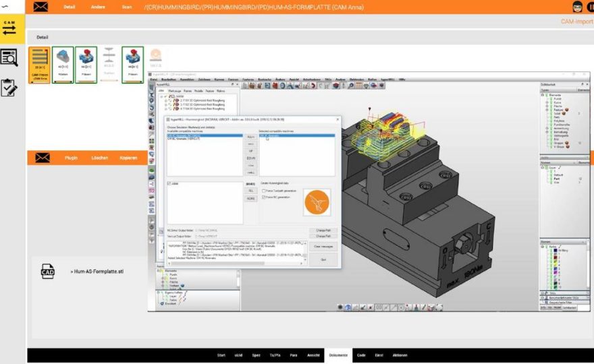This screenshot has width=594, height=364.
Task: Switch to the Ts/Pls bottom tab
Action: (x=275, y=355)
